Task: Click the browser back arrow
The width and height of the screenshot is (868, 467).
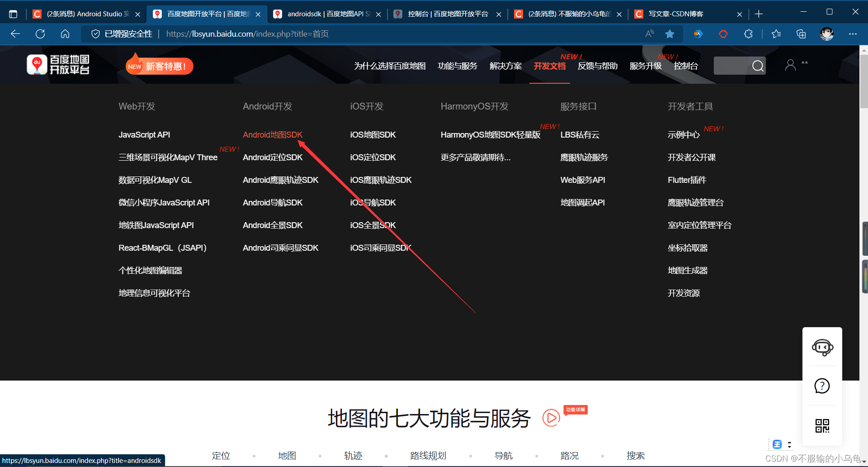Action: (15, 34)
